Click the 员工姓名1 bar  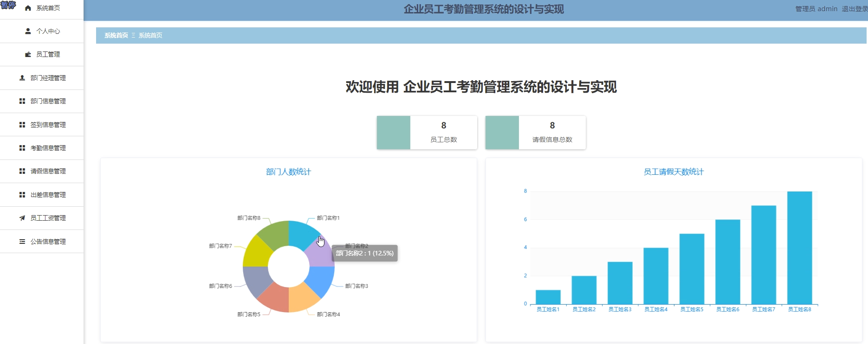click(x=548, y=297)
